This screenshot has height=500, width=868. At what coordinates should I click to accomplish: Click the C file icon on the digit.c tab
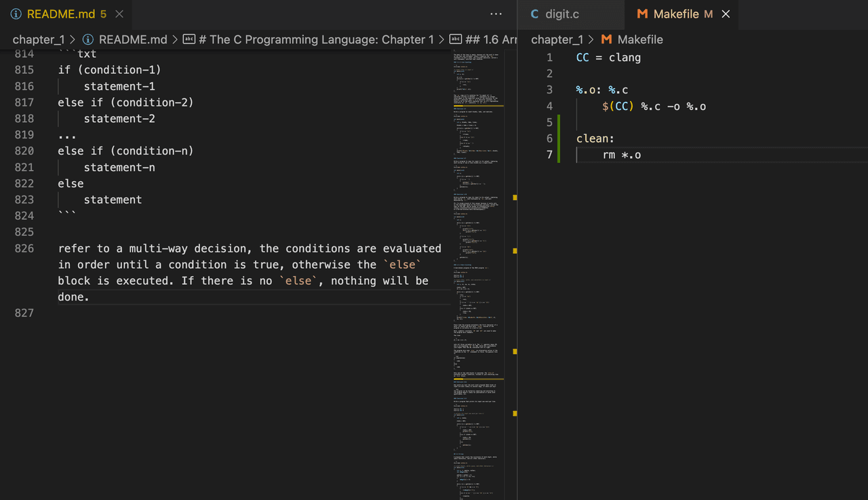tap(534, 14)
